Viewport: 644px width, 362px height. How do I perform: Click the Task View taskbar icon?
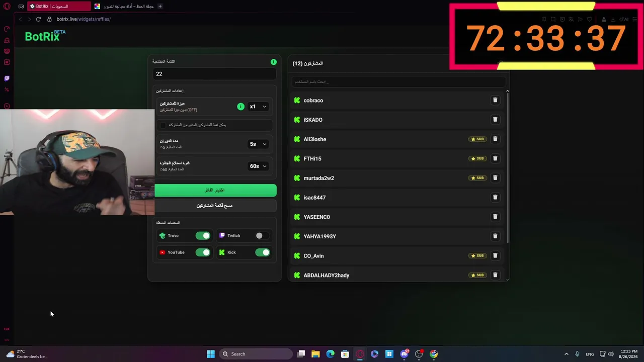pyautogui.click(x=301, y=354)
